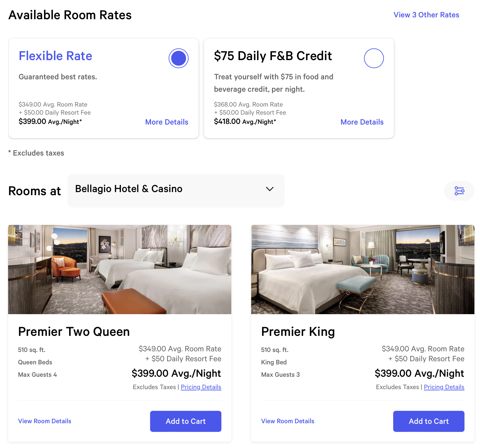Select the Flexible Rate radio button

(179, 58)
